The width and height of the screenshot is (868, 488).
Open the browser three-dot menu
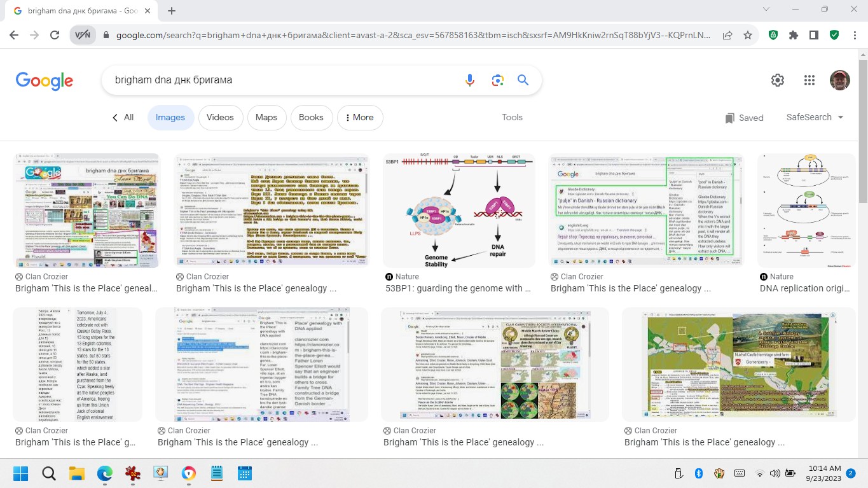click(854, 36)
